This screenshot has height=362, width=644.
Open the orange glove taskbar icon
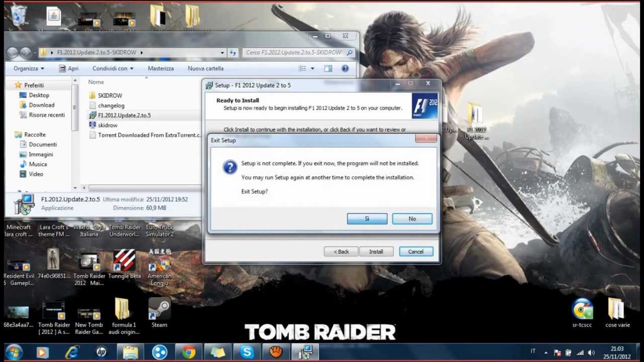[276, 352]
